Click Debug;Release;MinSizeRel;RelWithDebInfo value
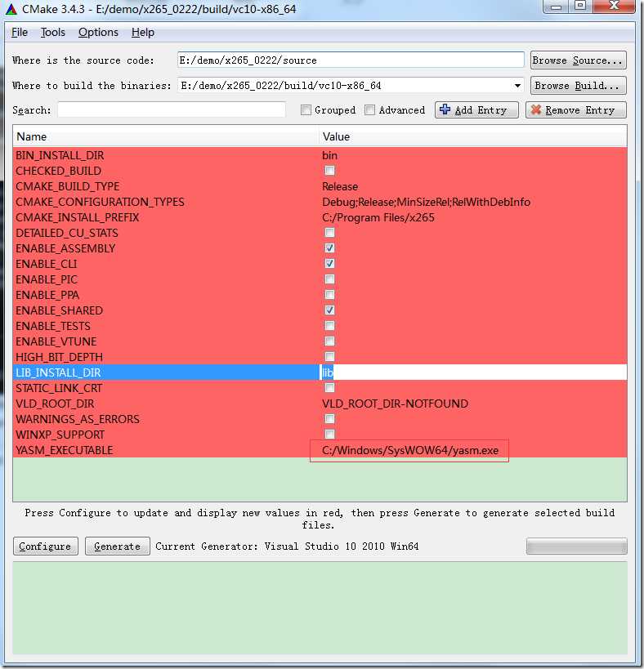 pos(426,202)
